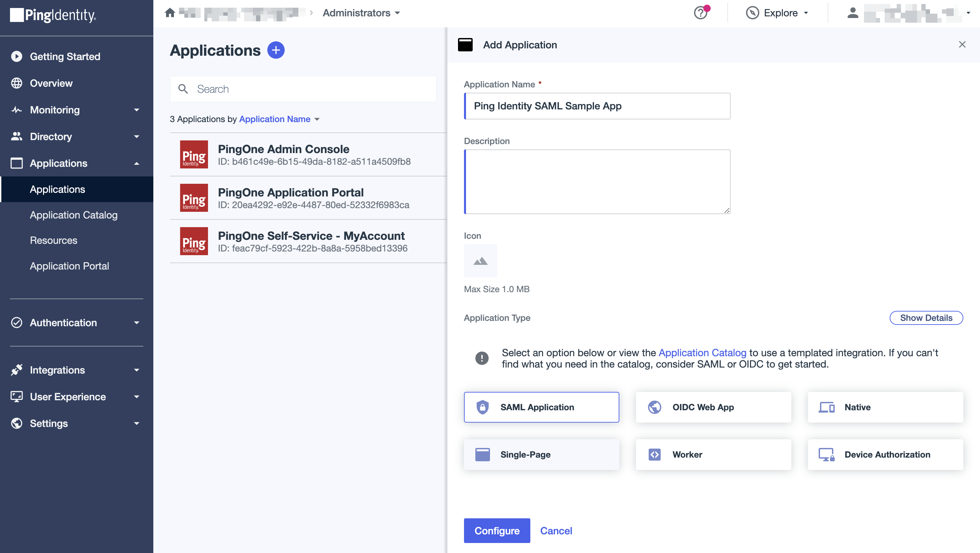
Task: Select the Monitoring activity icon
Action: coord(17,110)
